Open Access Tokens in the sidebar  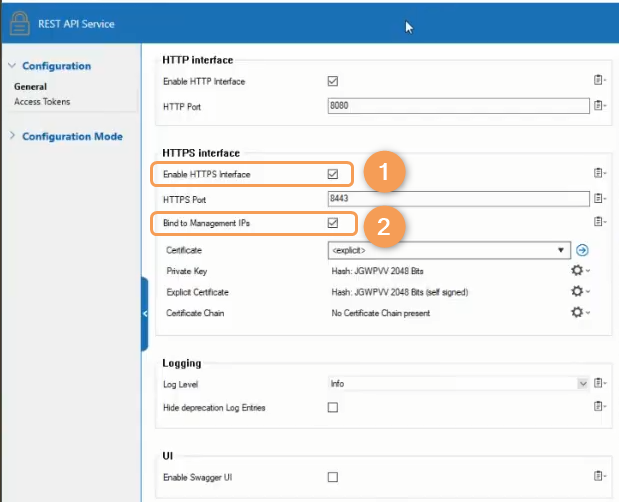click(x=42, y=101)
